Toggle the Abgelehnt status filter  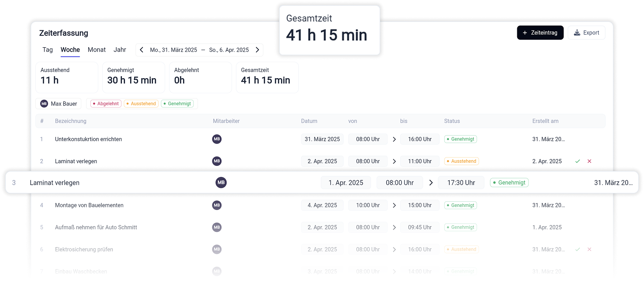click(106, 104)
